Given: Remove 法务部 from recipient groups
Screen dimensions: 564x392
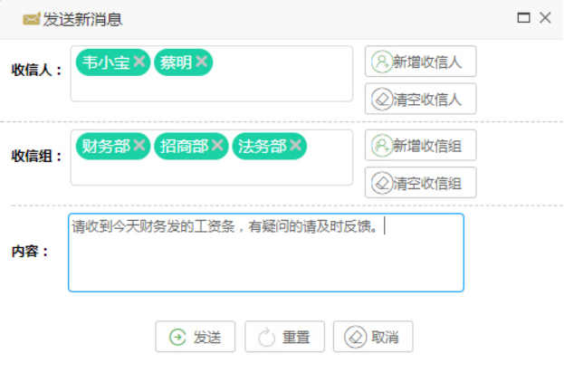Looking at the screenshot, I should 296,146.
